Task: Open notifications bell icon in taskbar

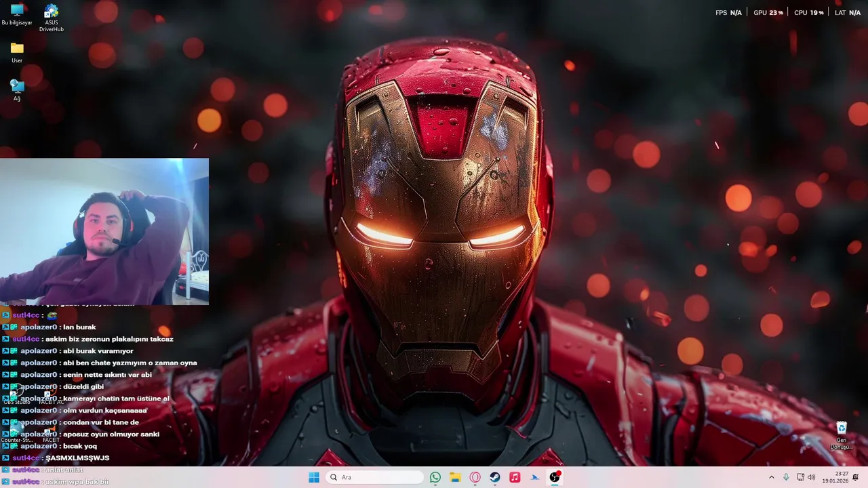Action: [x=856, y=477]
